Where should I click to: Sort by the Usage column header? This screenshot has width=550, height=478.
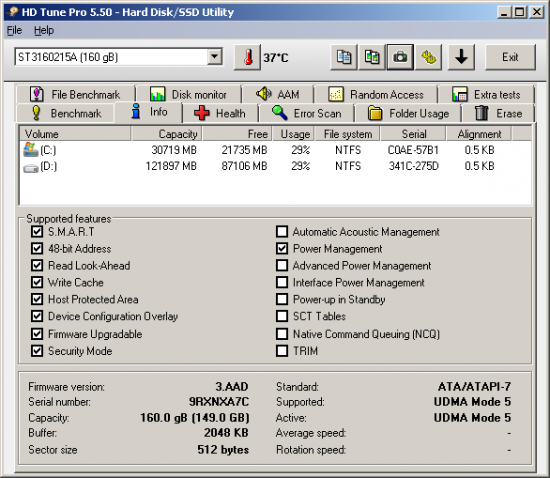tap(293, 134)
